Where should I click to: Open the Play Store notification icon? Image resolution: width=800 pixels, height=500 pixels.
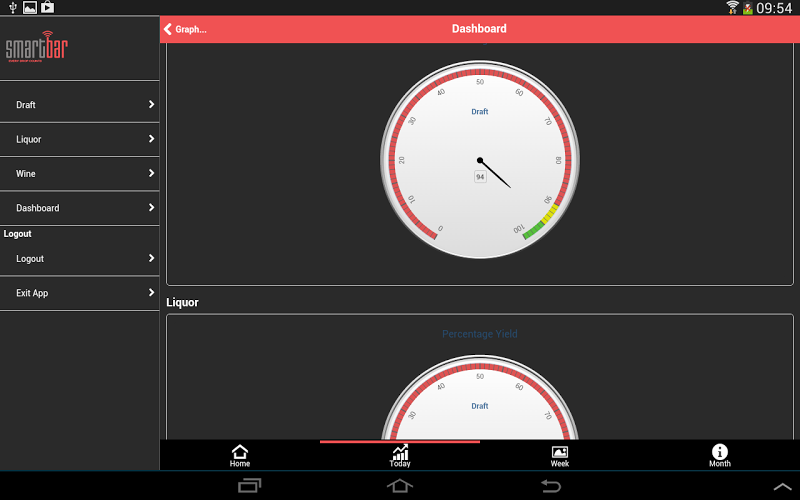pos(47,7)
